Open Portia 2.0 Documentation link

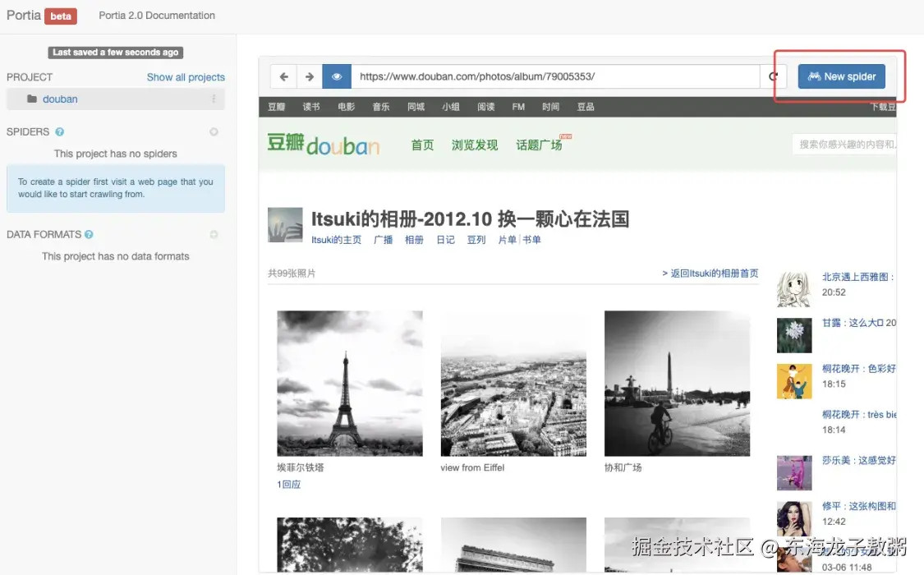click(157, 16)
